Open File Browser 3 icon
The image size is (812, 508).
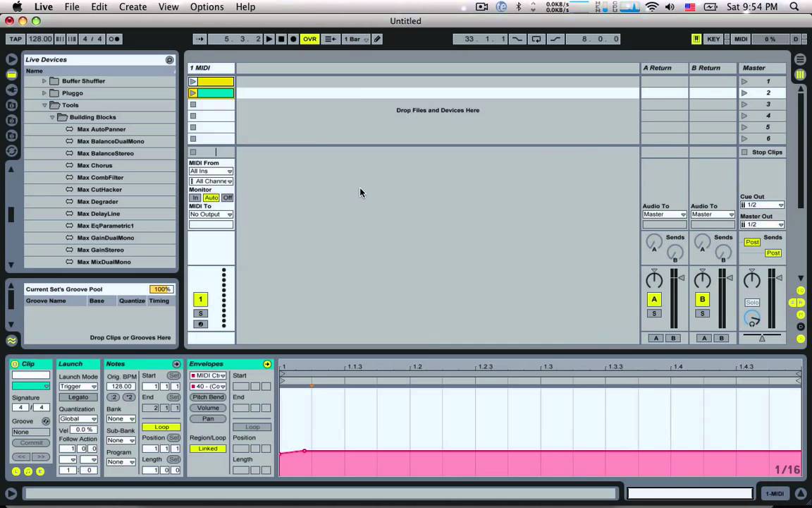coord(11,135)
